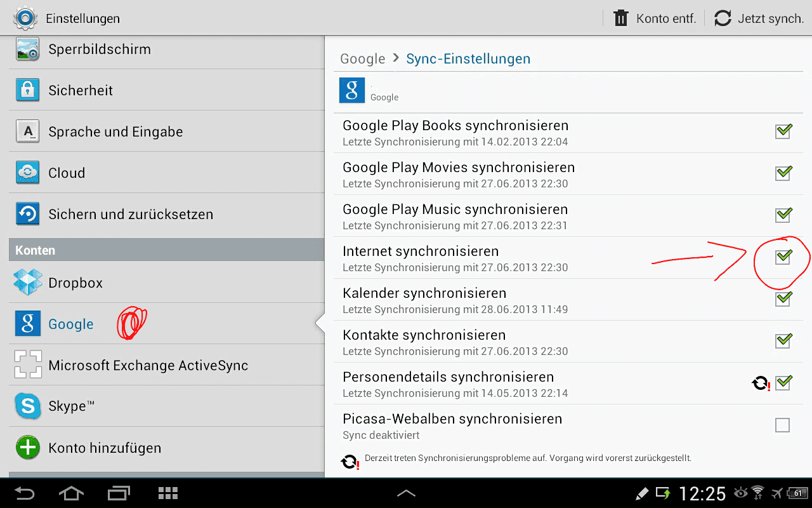Tap the home navigation icon
812x508 pixels.
(70, 493)
